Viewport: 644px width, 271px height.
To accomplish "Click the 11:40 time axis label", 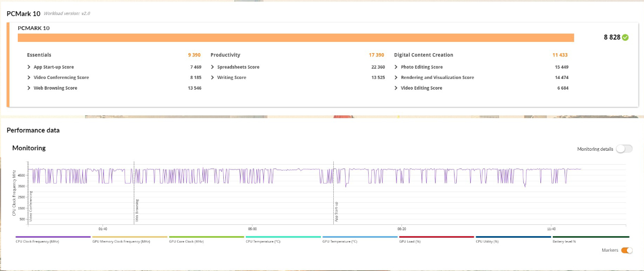I will click(551, 229).
